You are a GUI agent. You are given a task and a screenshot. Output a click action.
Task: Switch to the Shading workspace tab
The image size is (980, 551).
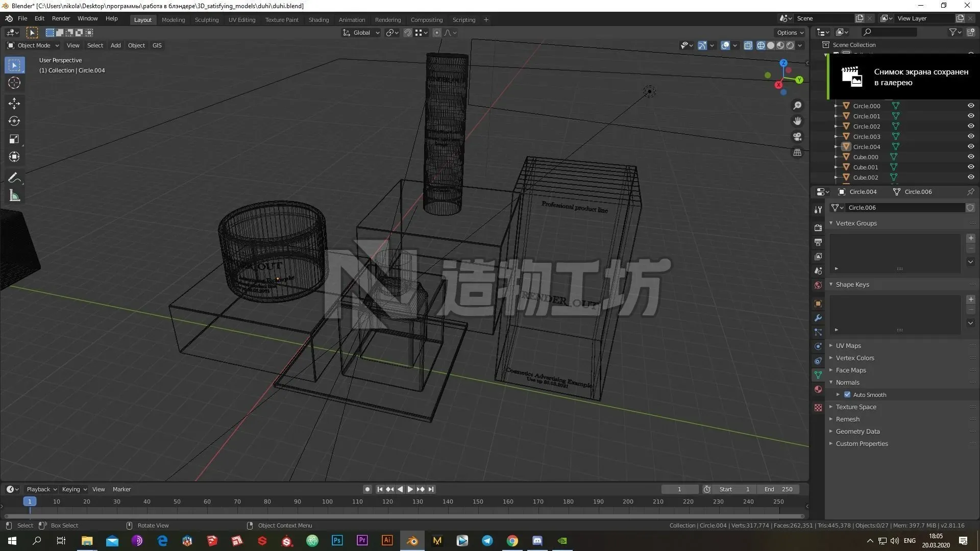tap(318, 20)
